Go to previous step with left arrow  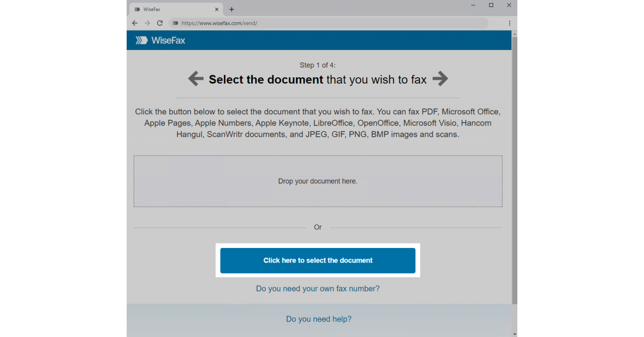tap(195, 79)
